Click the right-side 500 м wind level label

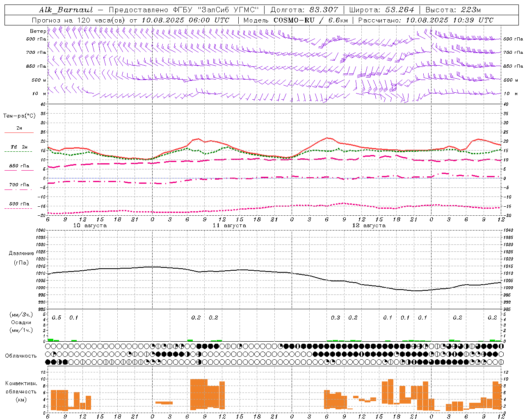click(x=511, y=80)
